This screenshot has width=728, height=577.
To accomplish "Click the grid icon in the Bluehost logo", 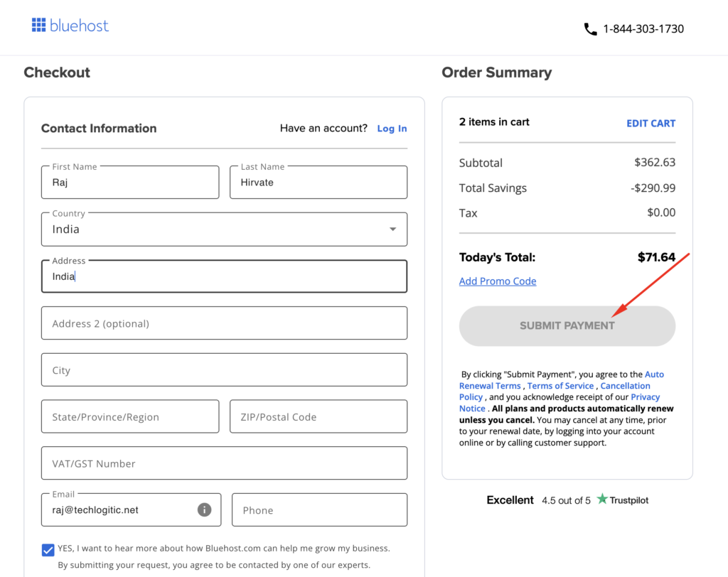I will coord(39,25).
